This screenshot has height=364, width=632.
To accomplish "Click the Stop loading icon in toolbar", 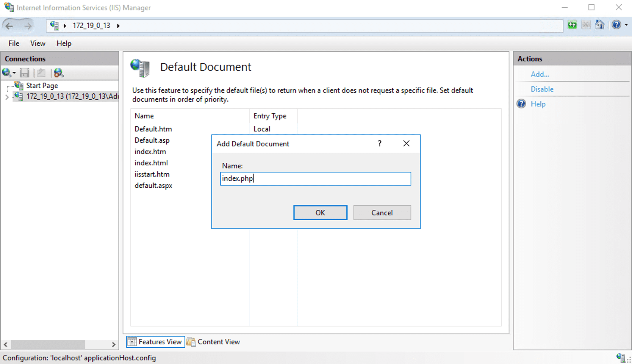I will pyautogui.click(x=586, y=25).
